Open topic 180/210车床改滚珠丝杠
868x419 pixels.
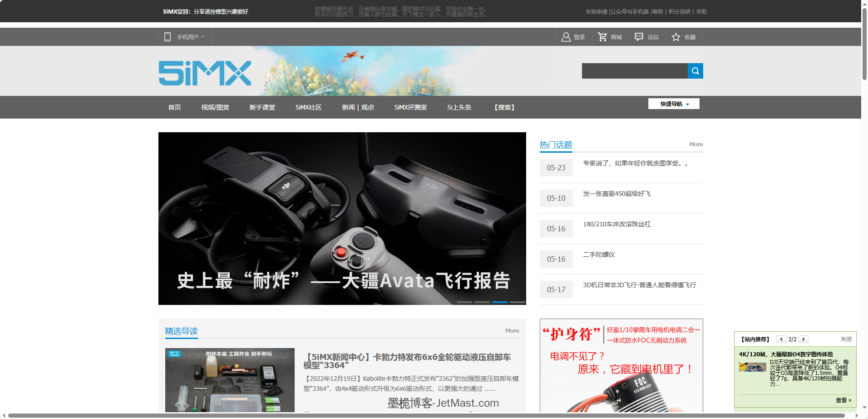[x=616, y=224]
